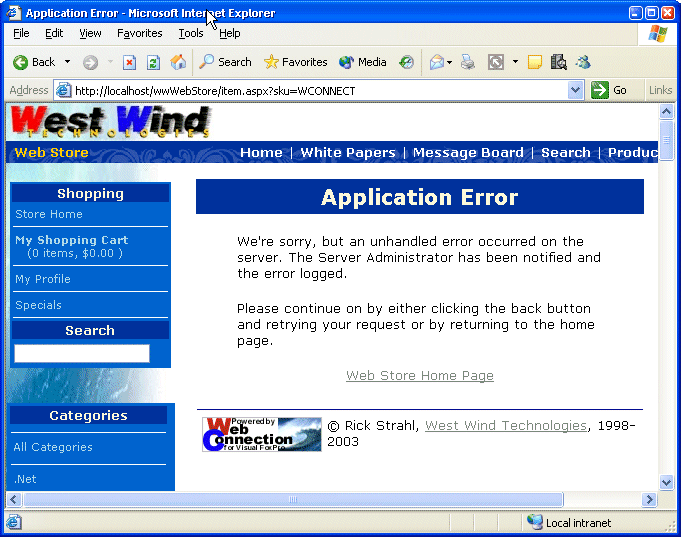Open the Search pane from toolbar
The image size is (681, 537).
(225, 62)
